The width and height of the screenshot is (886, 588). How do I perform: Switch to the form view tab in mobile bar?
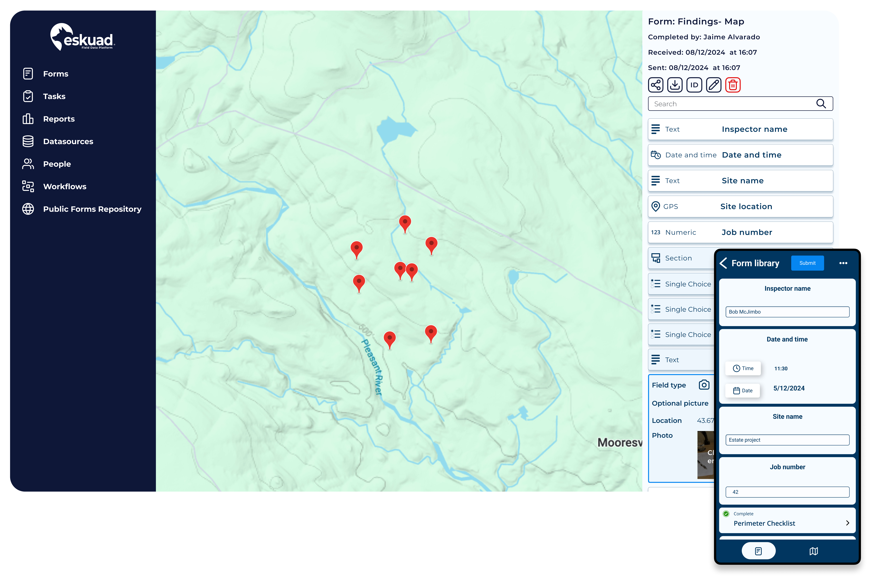(x=759, y=551)
